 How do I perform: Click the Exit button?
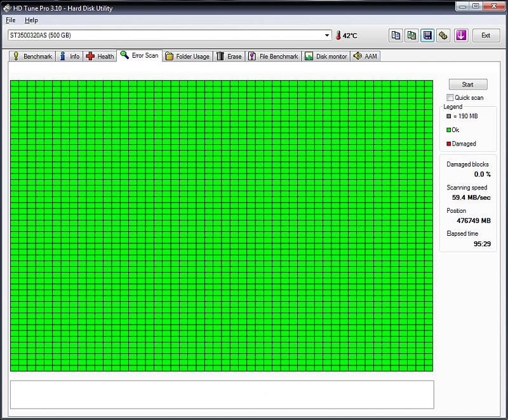tap(486, 36)
